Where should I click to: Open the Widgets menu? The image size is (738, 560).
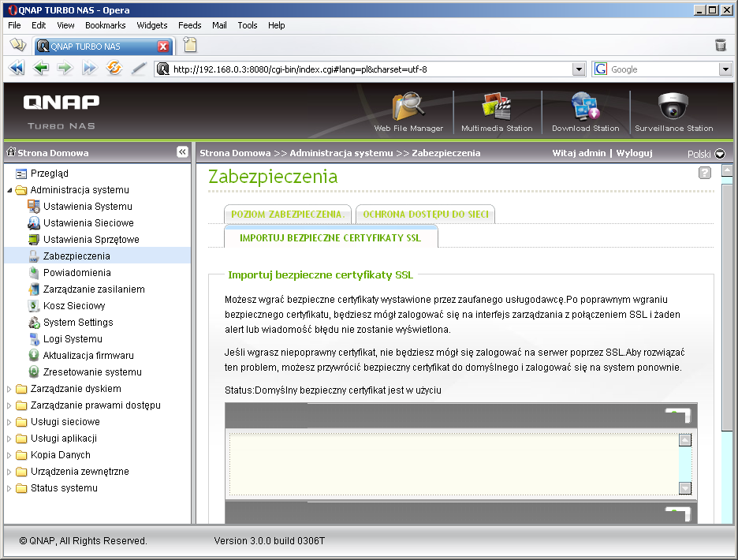click(x=151, y=25)
